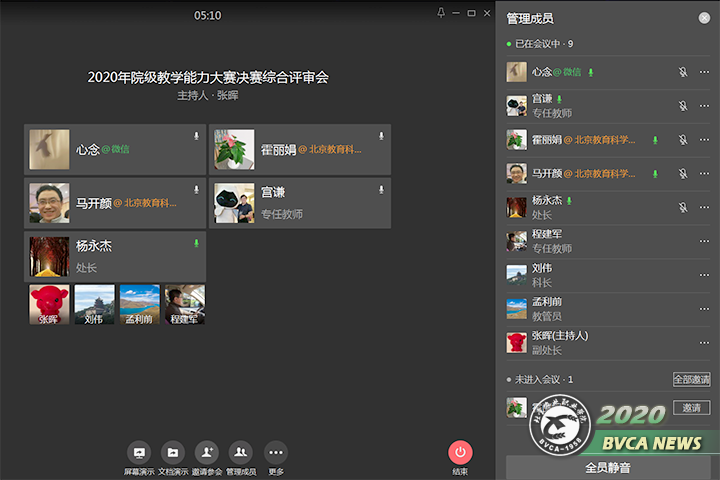Screen dimensions: 720x480
Task: Select 张晖's red bear video thumbnail
Action: point(49,305)
